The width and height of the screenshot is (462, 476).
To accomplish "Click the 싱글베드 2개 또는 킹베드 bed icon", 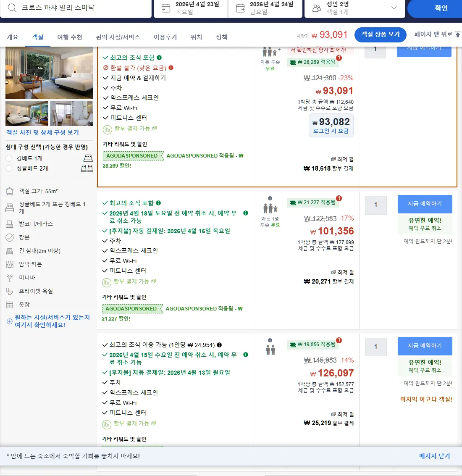I will pos(10,208).
